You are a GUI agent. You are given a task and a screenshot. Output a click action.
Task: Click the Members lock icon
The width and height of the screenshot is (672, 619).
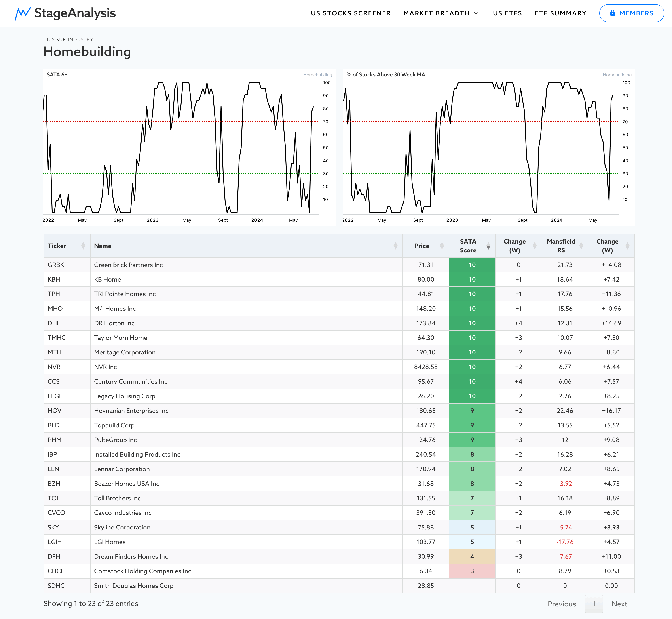click(x=612, y=13)
